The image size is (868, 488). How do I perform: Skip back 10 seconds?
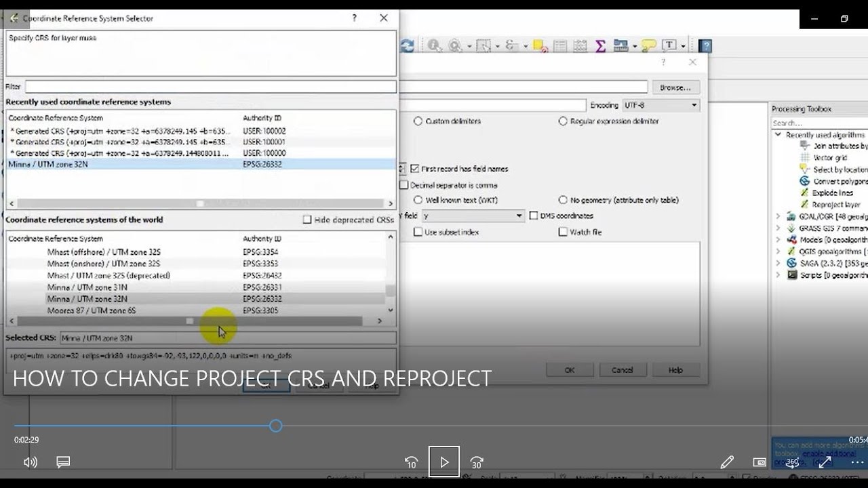[411, 462]
